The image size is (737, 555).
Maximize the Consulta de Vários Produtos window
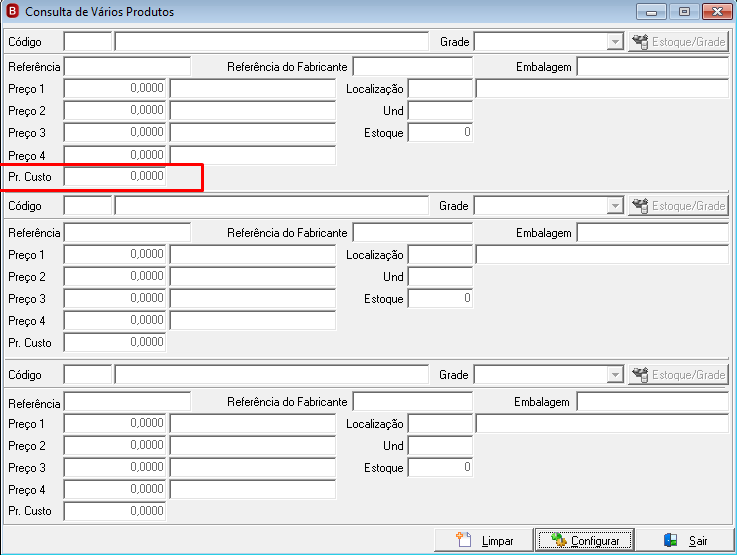pos(684,11)
